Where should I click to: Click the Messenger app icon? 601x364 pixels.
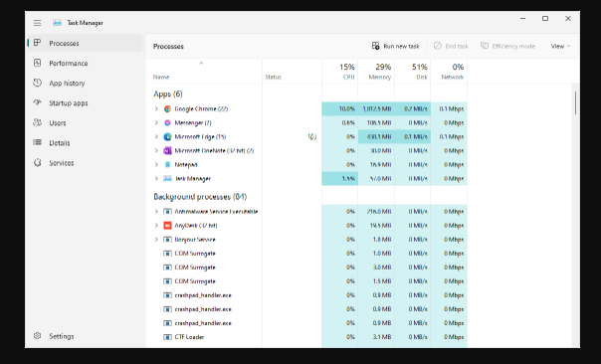[167, 122]
